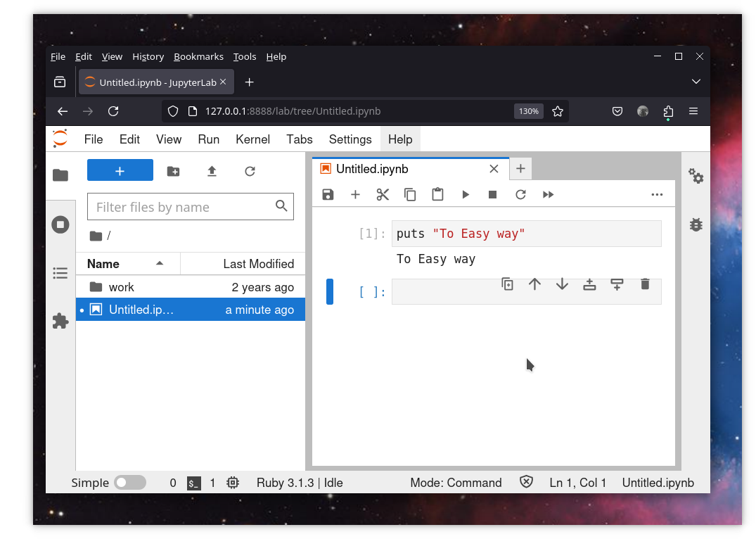This screenshot has height=539, width=756.
Task: Run the selected cell with play icon
Action: (465, 195)
